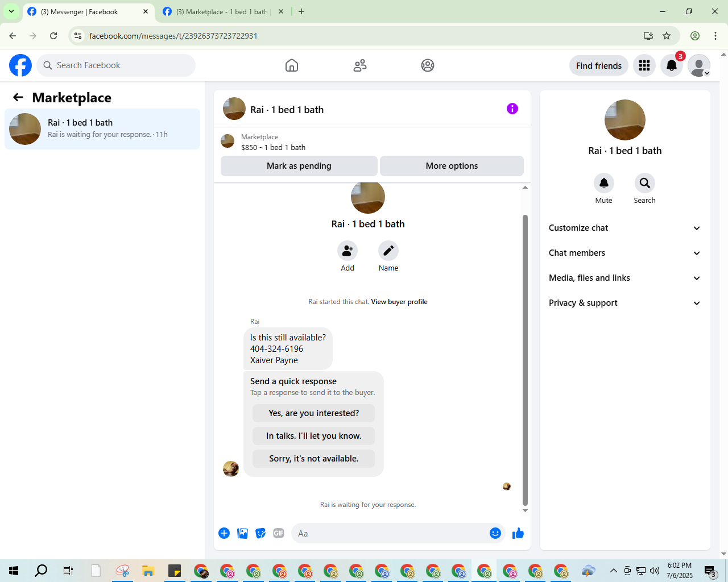This screenshot has width=728, height=582.
Task: Bookmark this page with the star icon
Action: (667, 36)
